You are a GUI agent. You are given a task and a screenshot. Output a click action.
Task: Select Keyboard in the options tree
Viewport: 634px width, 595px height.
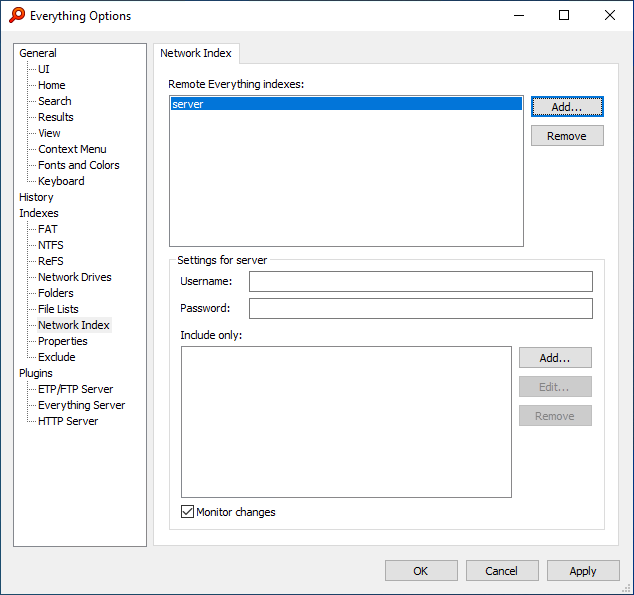61,181
